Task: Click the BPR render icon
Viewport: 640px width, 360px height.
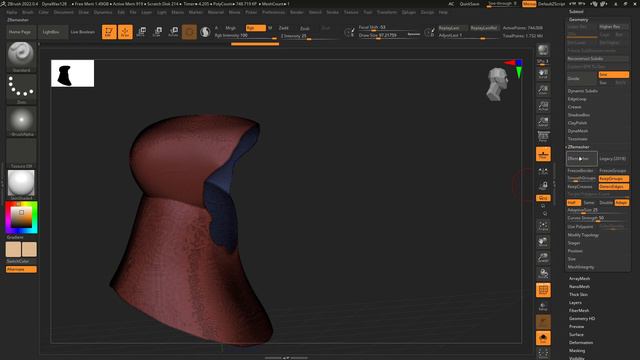Action: tap(543, 50)
